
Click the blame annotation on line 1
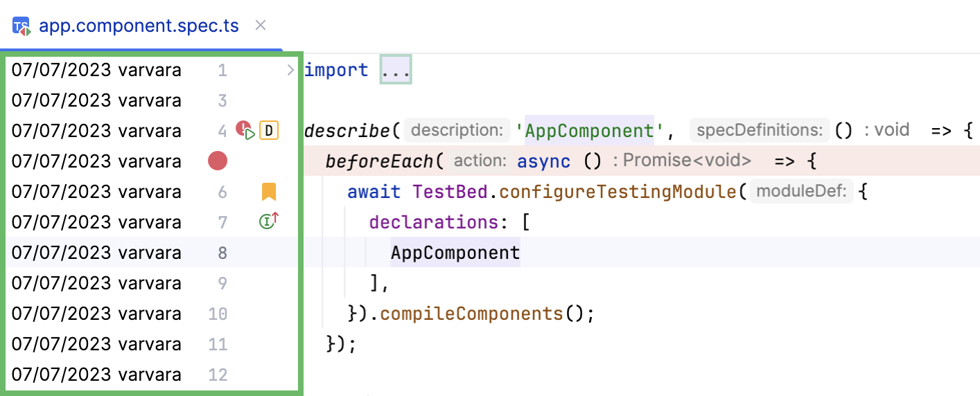(x=96, y=70)
